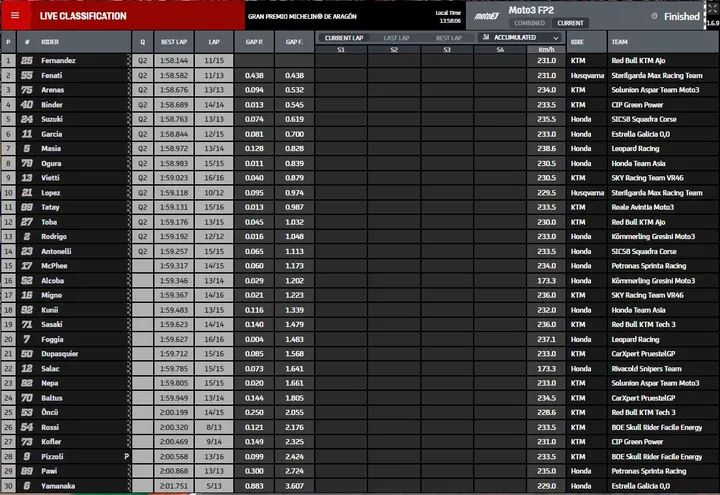Click Rossi's best lap 2:00.320
Screen dimensions: 720x495
point(174,428)
